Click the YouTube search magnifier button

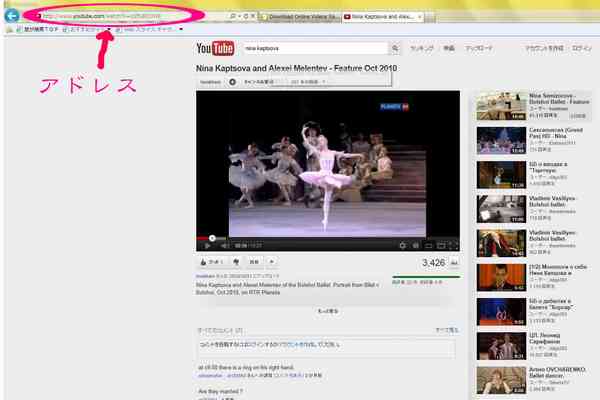point(395,48)
